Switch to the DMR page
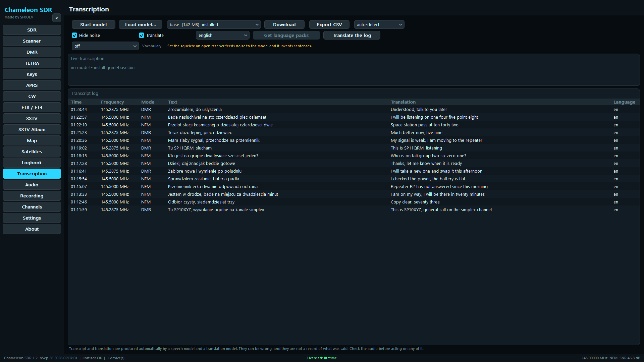The width and height of the screenshot is (644, 362). pos(32,52)
